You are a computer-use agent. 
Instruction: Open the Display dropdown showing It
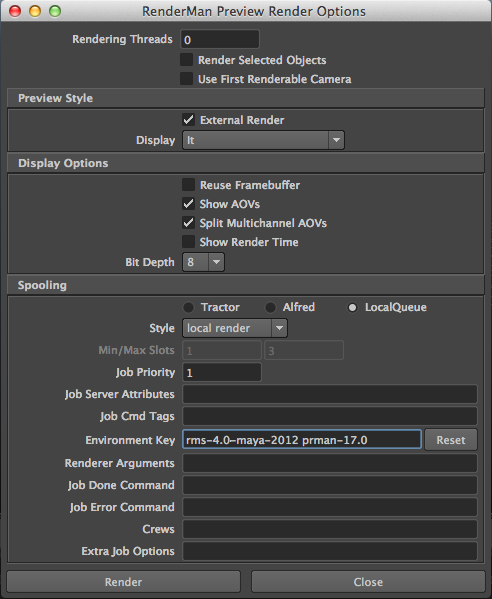[263, 140]
